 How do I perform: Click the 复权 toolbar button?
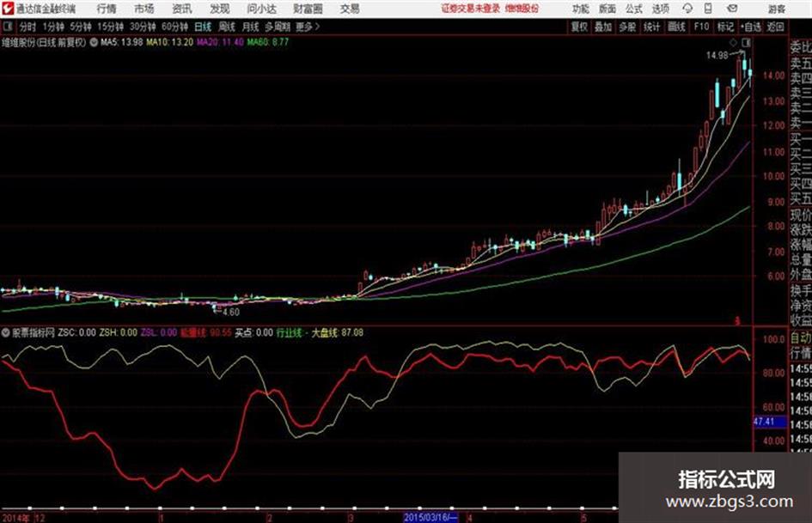click(x=579, y=27)
